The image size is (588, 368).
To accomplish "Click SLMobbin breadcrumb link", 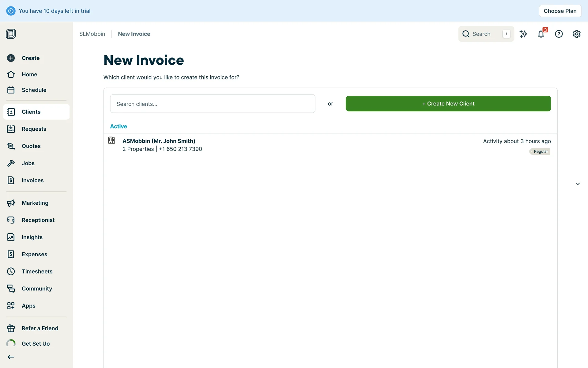I will click(92, 34).
